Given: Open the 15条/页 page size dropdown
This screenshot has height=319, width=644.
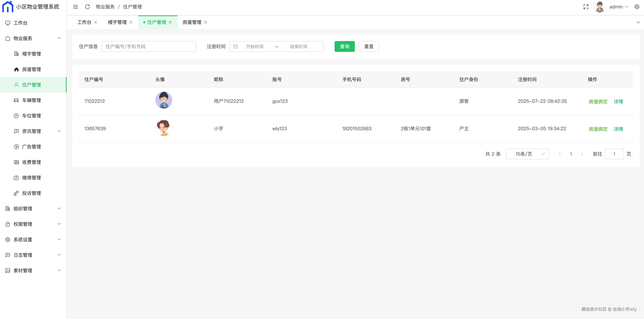Looking at the screenshot, I should 527,154.
